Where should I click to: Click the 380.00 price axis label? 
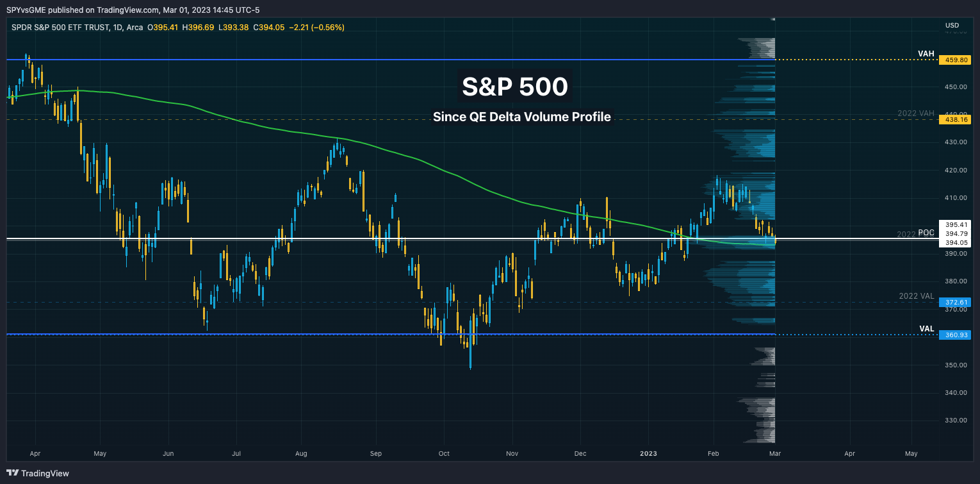[954, 281]
